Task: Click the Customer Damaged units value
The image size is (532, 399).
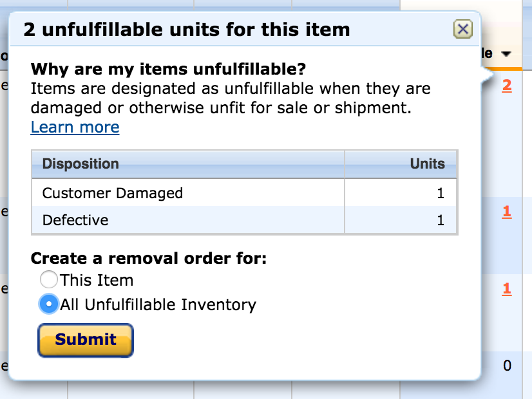Action: (441, 193)
